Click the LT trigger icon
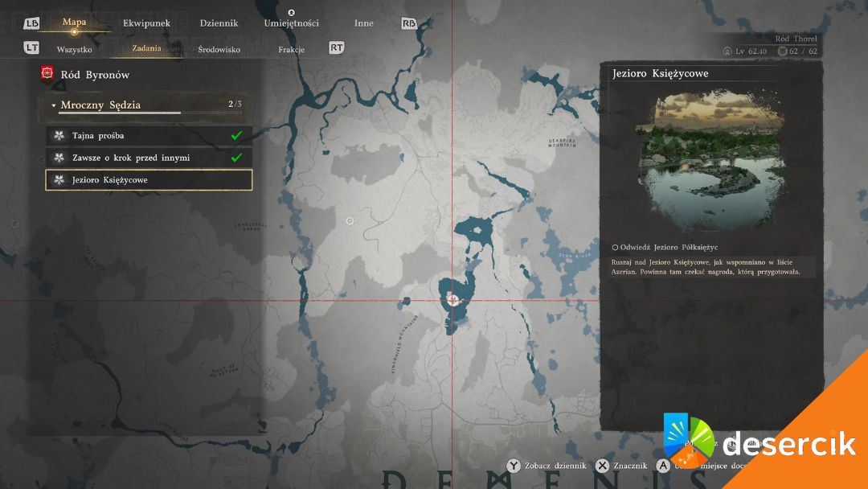The image size is (868, 489). (31, 48)
